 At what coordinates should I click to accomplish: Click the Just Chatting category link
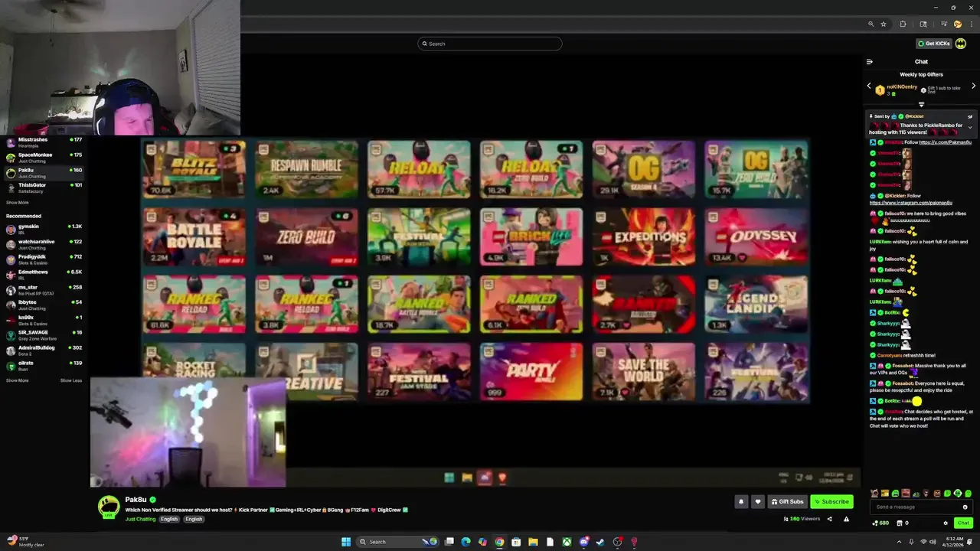(x=140, y=519)
